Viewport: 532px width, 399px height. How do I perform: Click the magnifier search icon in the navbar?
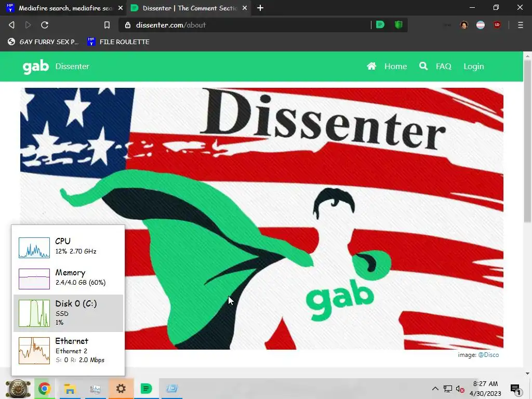click(423, 66)
